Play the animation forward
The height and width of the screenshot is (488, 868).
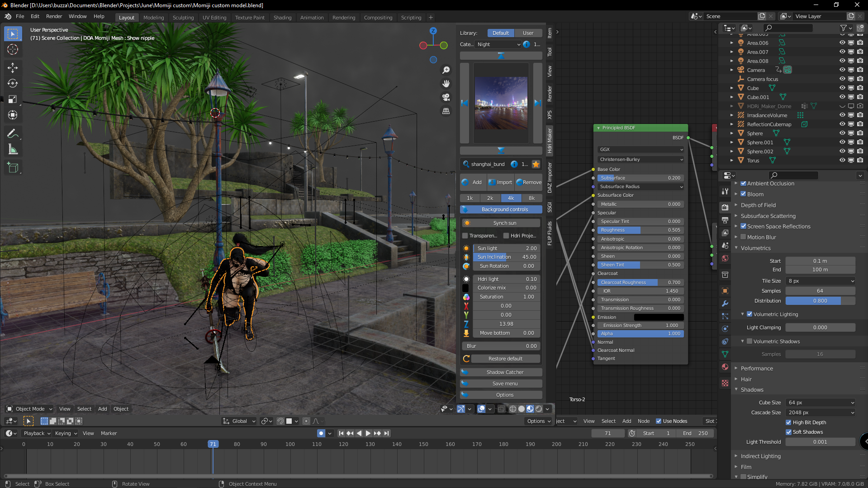click(x=368, y=433)
